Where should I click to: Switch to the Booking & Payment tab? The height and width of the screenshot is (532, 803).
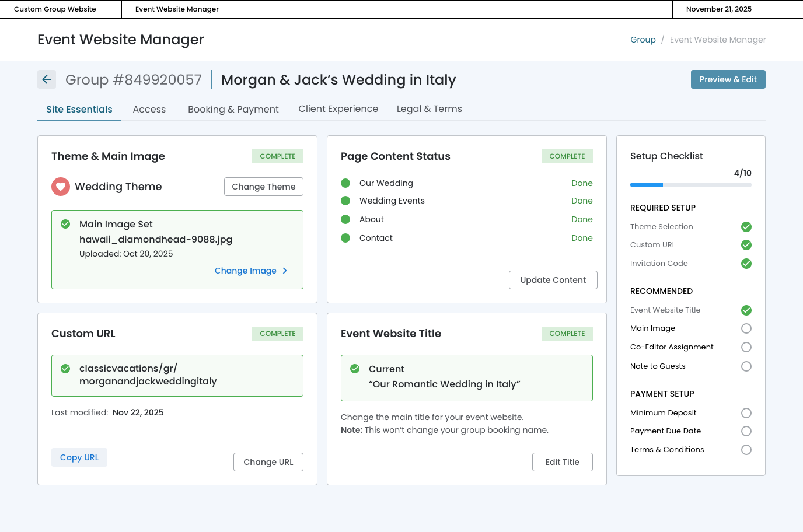[233, 109]
